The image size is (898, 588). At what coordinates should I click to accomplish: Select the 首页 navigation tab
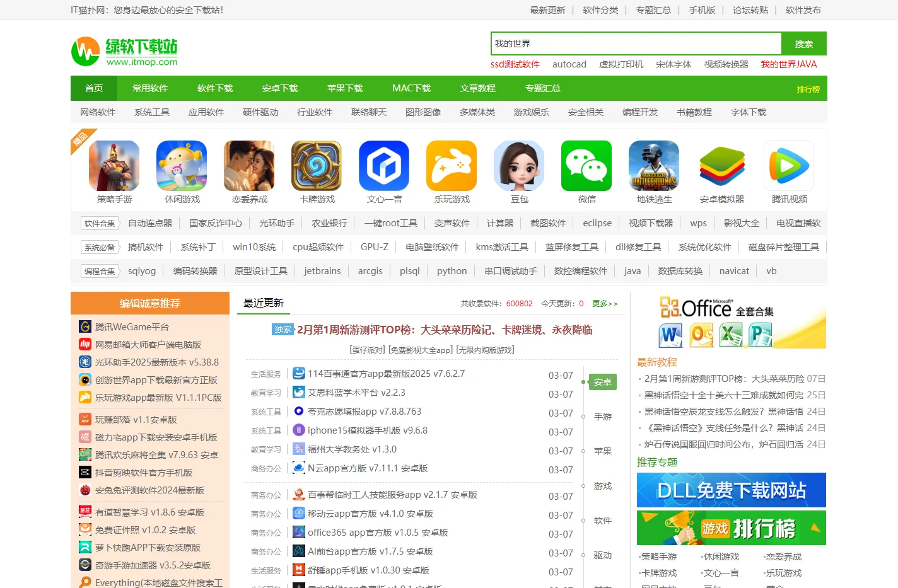94,88
